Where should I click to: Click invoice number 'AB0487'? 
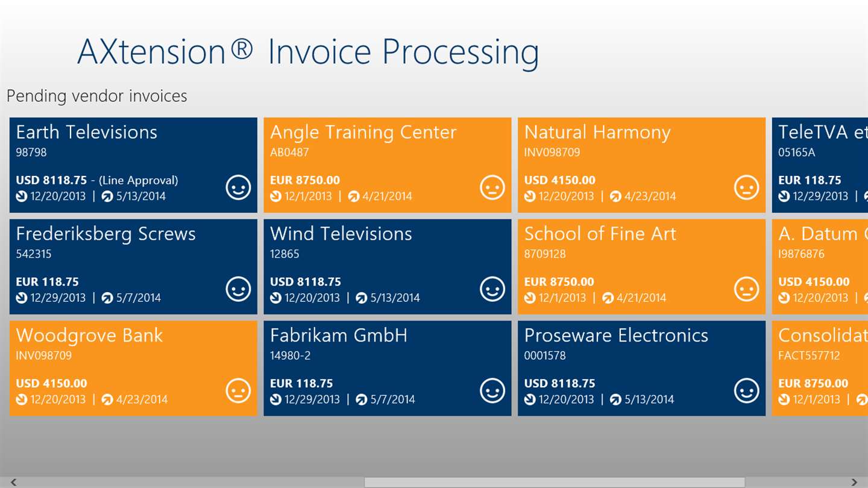[x=289, y=152]
